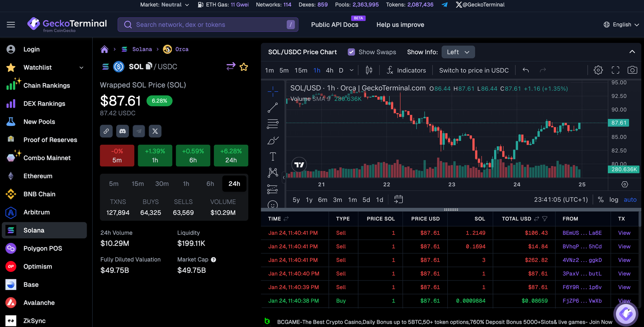
Task: Expand more chart timeframe options
Action: (x=352, y=70)
